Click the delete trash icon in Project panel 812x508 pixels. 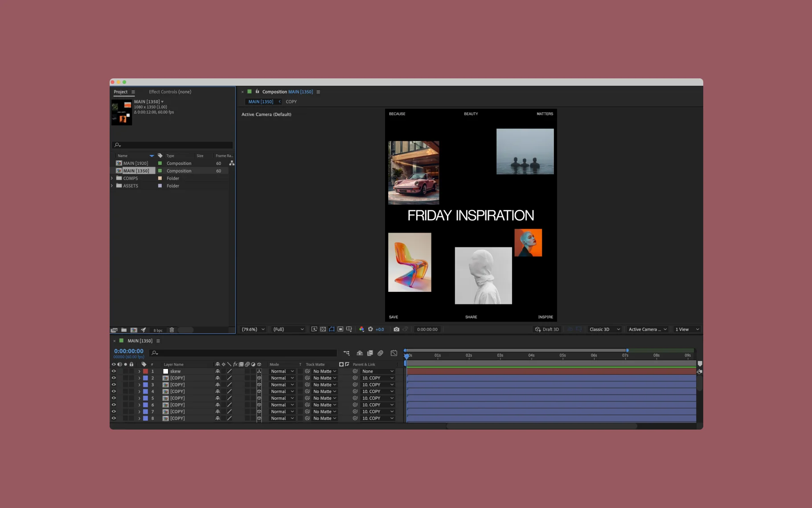172,330
